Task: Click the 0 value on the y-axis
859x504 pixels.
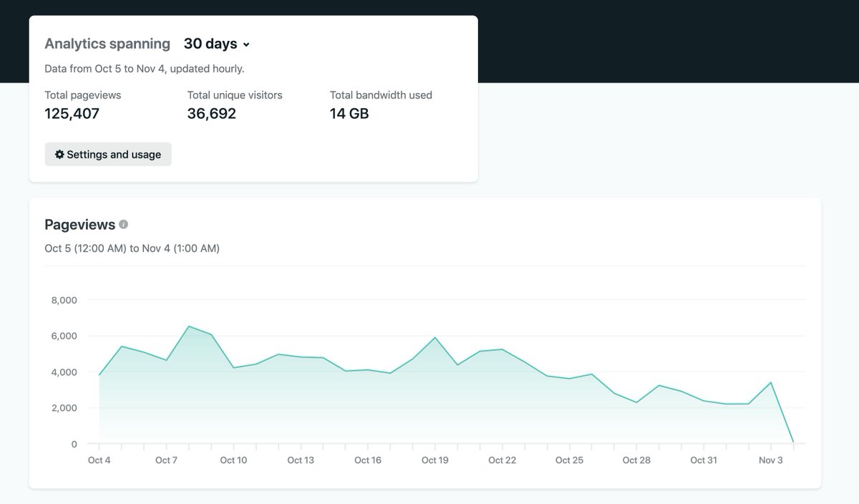Action: [x=74, y=444]
